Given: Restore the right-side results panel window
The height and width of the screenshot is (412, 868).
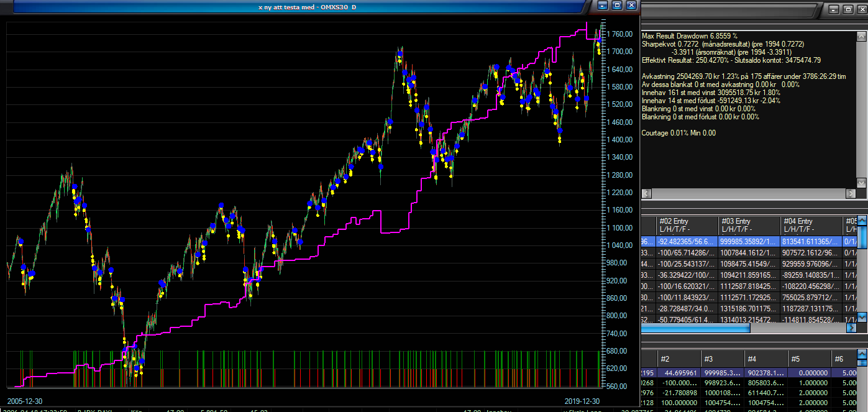Looking at the screenshot, I should [x=847, y=9].
